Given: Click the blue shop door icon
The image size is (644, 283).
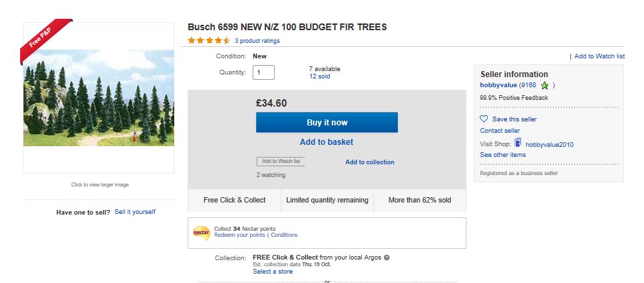Looking at the screenshot, I should 517,143.
